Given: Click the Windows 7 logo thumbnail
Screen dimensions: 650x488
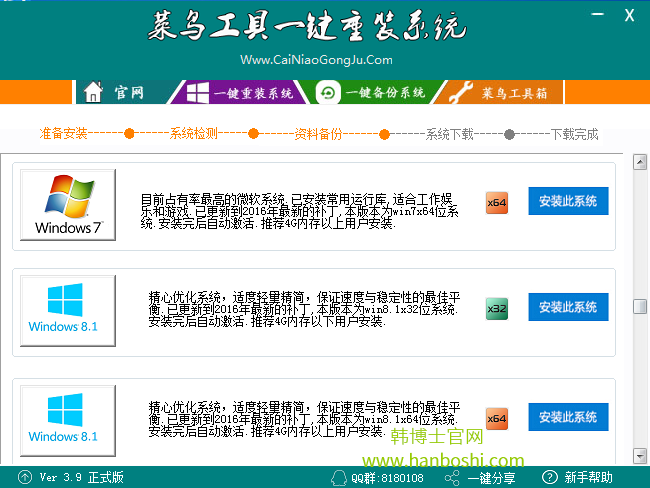Looking at the screenshot, I should click(68, 205).
